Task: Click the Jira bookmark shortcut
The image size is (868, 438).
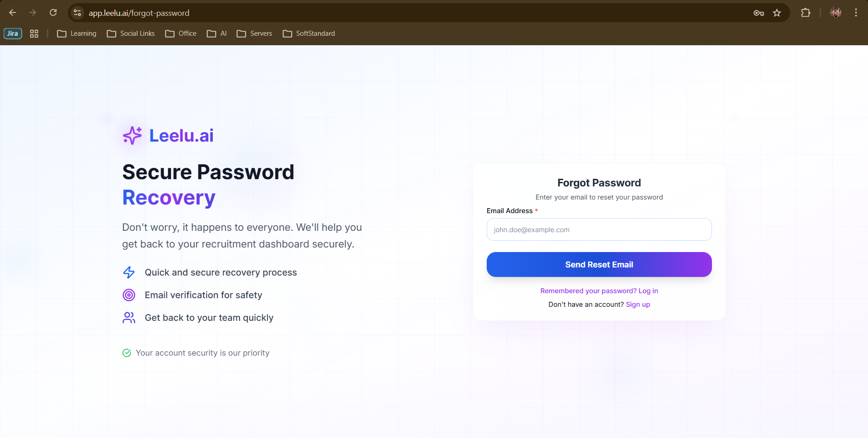Action: pos(13,33)
